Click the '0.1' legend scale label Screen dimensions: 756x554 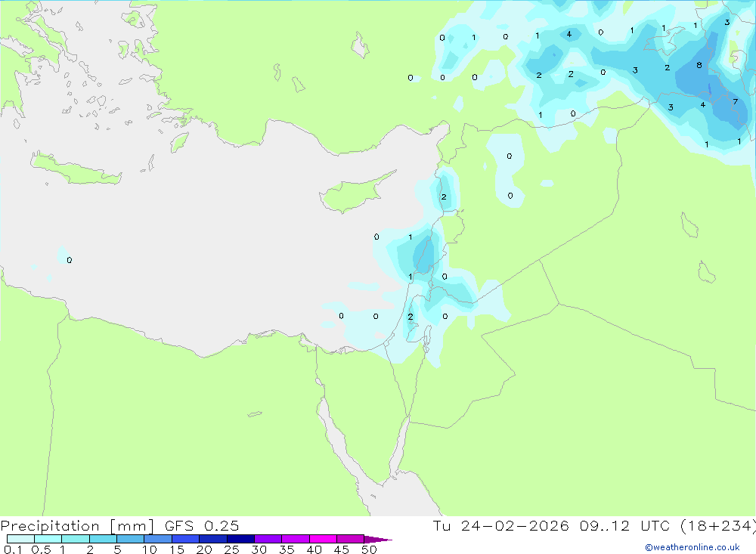(x=13, y=549)
